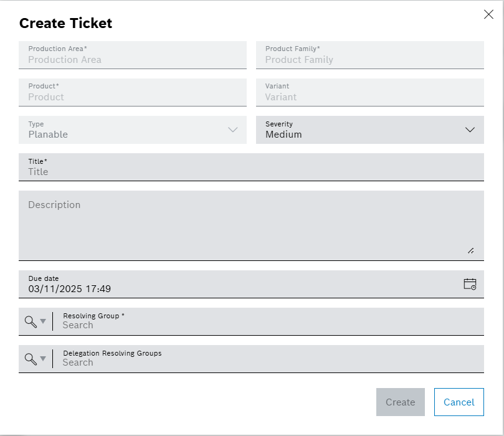Click the Cancel button
Viewport: 504px width, 436px height.
[459, 402]
